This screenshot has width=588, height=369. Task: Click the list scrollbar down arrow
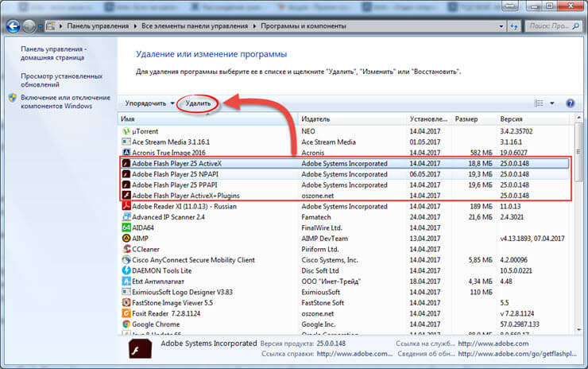[578, 329]
